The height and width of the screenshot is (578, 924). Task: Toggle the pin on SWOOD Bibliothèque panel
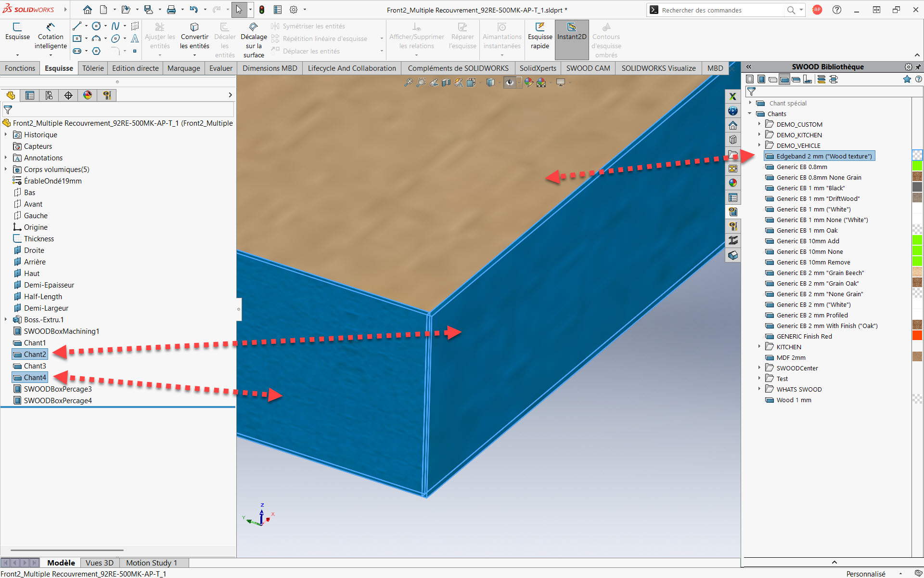click(x=918, y=67)
